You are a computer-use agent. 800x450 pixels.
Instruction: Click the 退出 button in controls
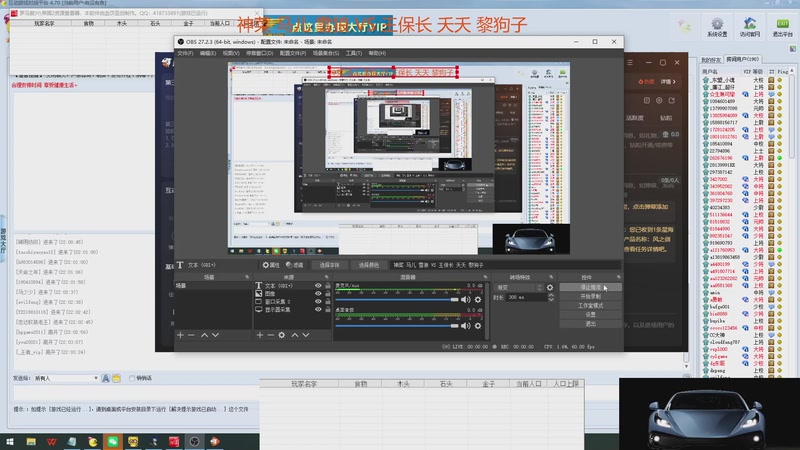coord(590,324)
